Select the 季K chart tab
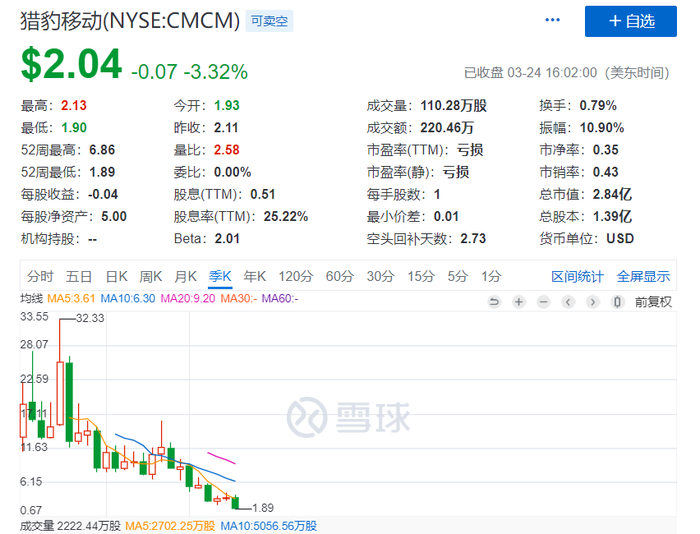Image resolution: width=700 pixels, height=534 pixels. pyautogui.click(x=220, y=276)
